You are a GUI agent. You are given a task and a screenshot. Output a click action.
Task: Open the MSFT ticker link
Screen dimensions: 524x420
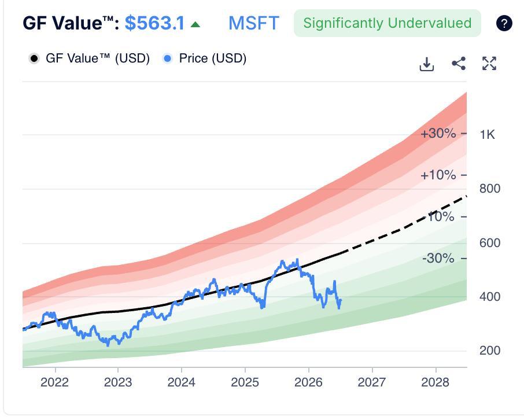(x=254, y=23)
